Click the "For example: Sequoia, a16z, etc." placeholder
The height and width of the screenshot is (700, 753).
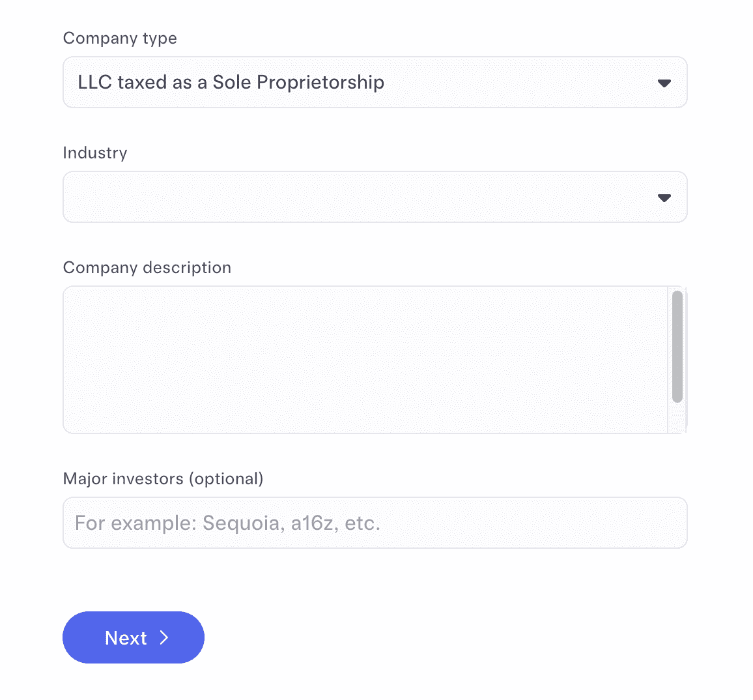click(x=227, y=523)
